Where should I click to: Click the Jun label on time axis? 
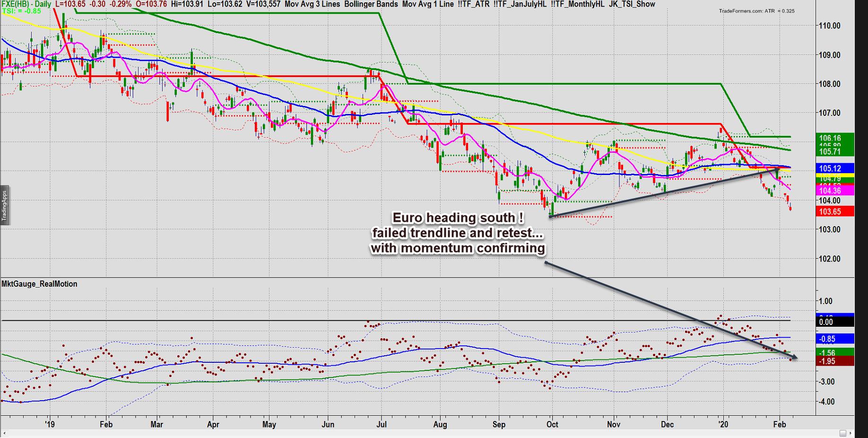tap(328, 424)
